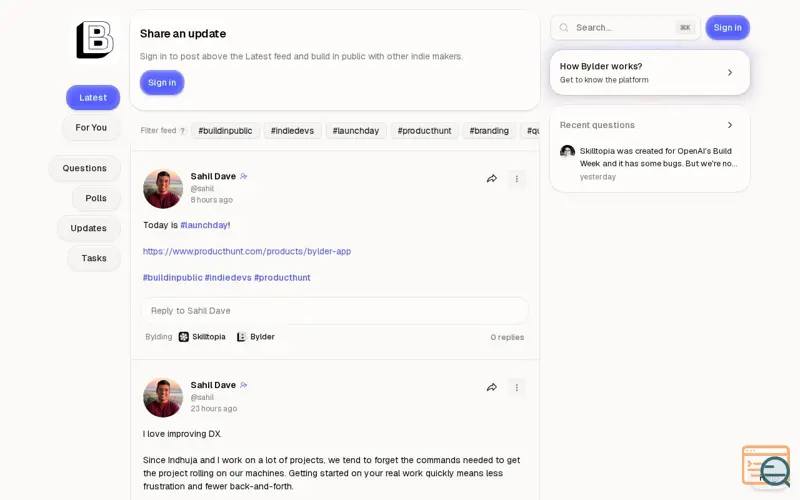
Task: Click the @sahil handle on 8 hours post
Action: click(202, 189)
